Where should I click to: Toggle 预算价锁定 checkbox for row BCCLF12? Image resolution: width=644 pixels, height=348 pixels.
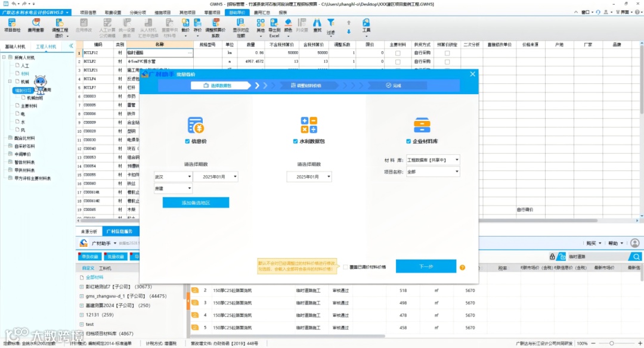click(447, 53)
